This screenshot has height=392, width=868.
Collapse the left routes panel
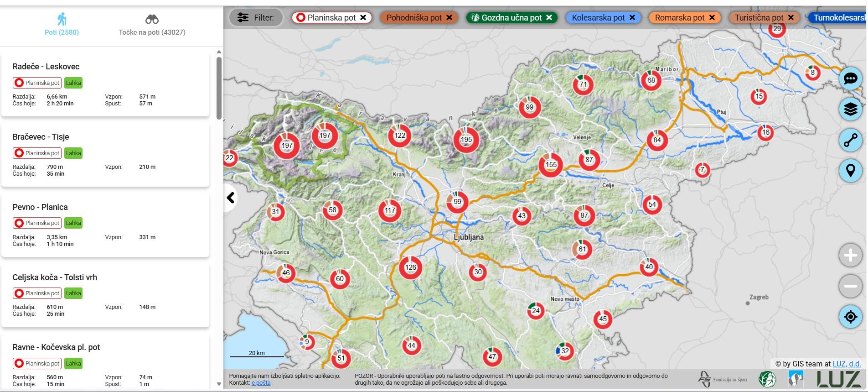(x=231, y=198)
